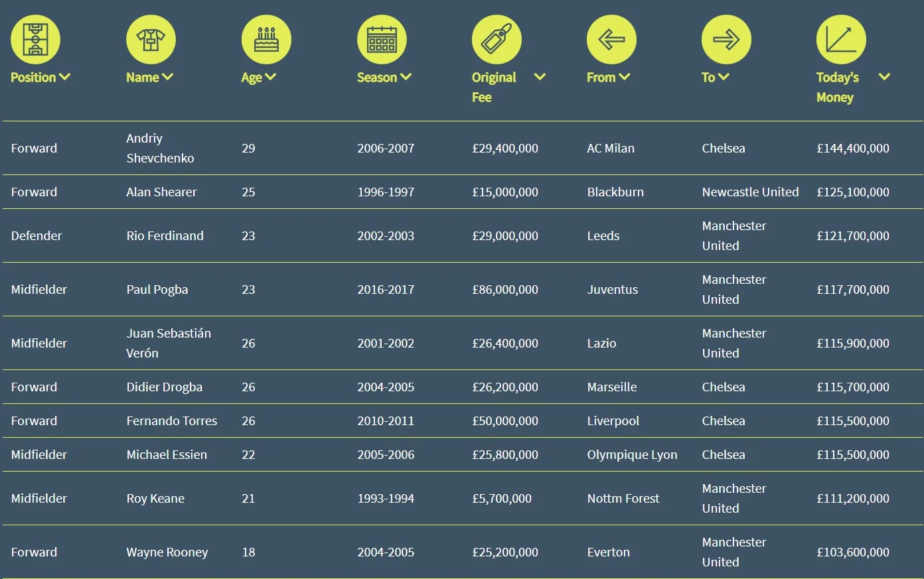Open the Name column dropdown arrow
The height and width of the screenshot is (579, 924).
click(167, 77)
